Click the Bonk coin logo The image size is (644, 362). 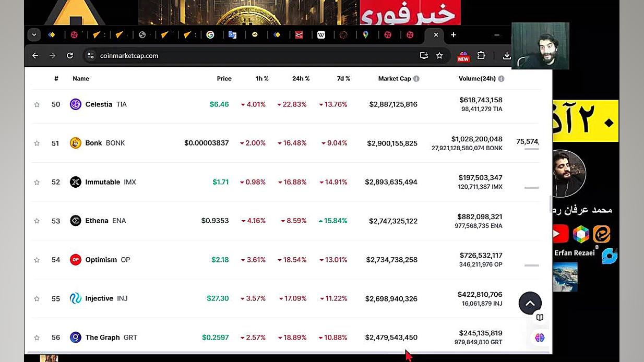coord(76,143)
